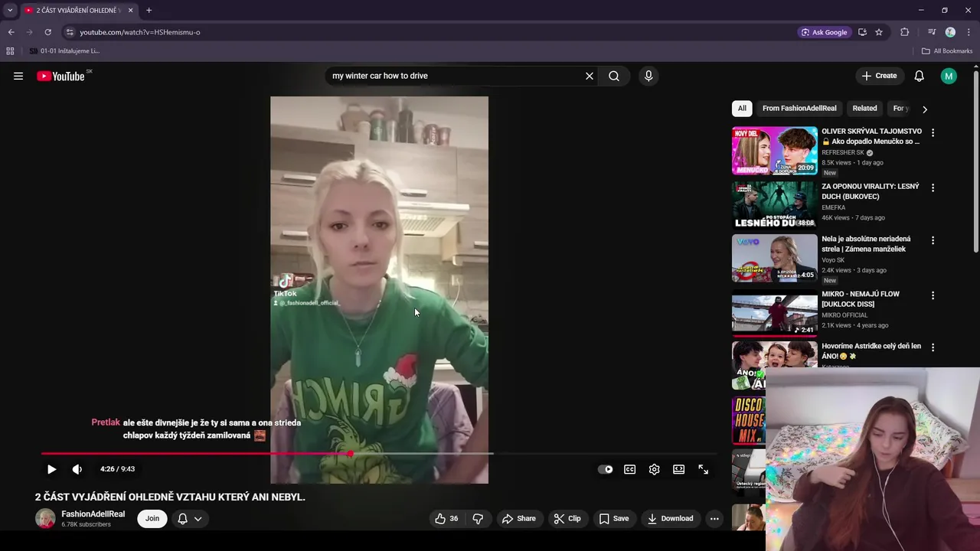Click the Create button

(x=879, y=76)
